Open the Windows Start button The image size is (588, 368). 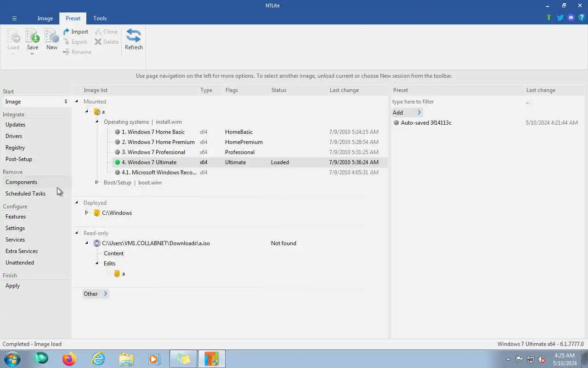tap(12, 359)
